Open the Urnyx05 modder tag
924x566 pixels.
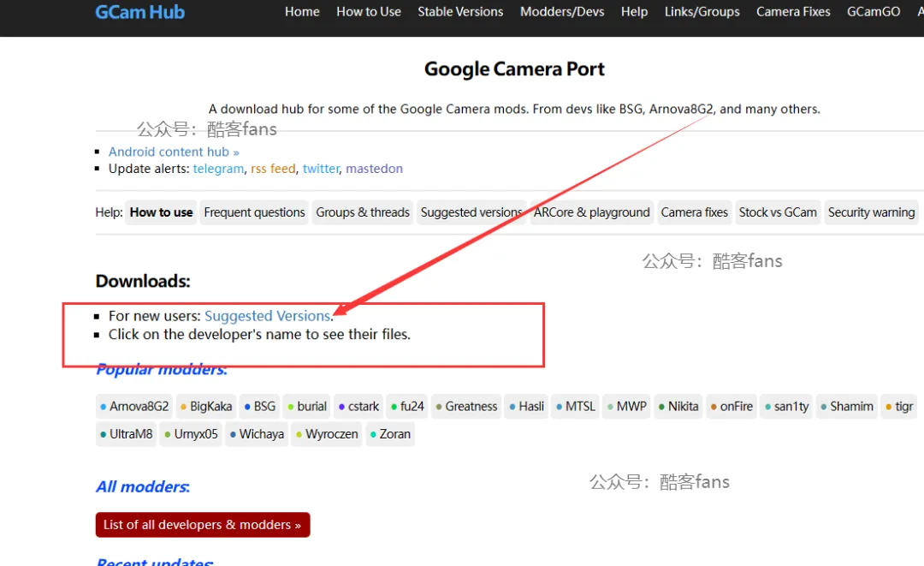[191, 434]
